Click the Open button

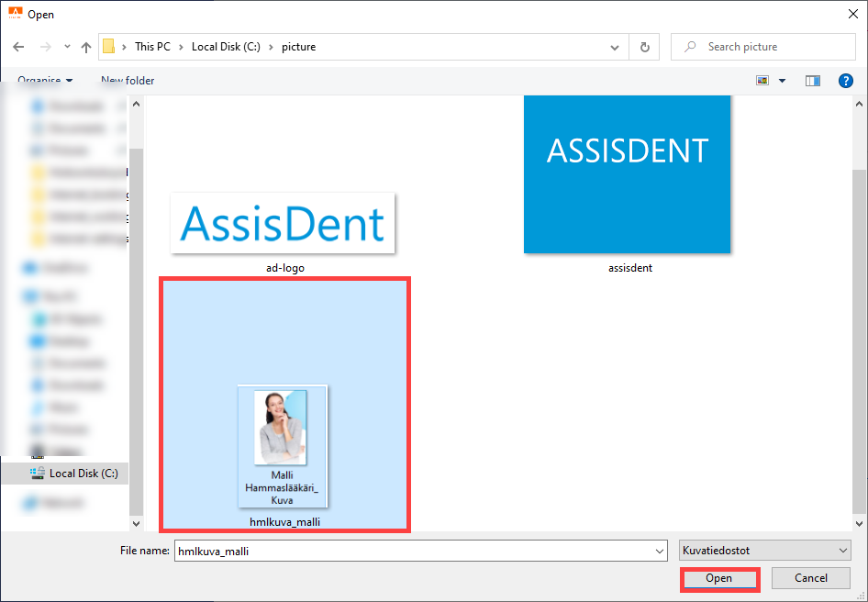pyautogui.click(x=719, y=578)
